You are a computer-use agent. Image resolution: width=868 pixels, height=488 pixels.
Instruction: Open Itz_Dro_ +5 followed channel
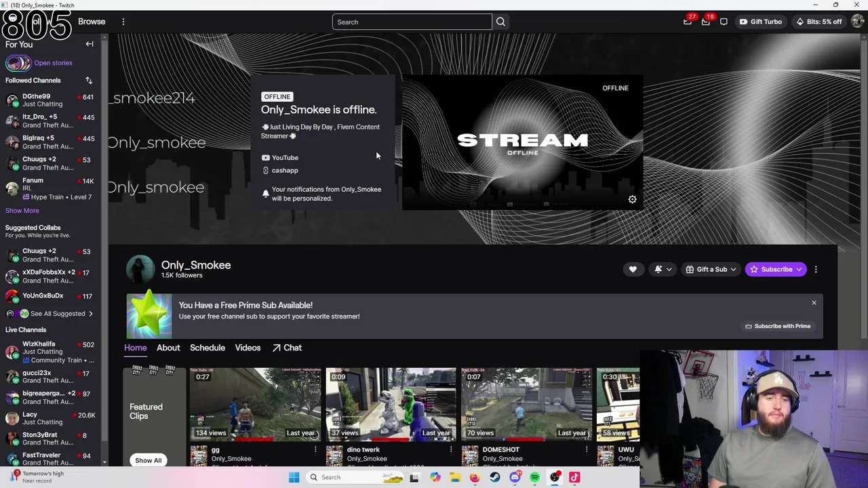(x=50, y=121)
